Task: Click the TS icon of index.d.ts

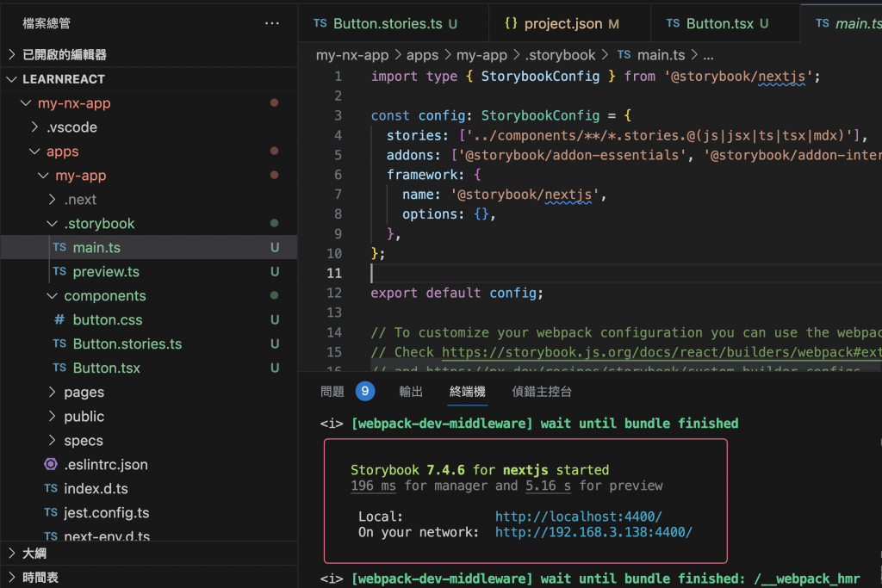Action: point(51,488)
